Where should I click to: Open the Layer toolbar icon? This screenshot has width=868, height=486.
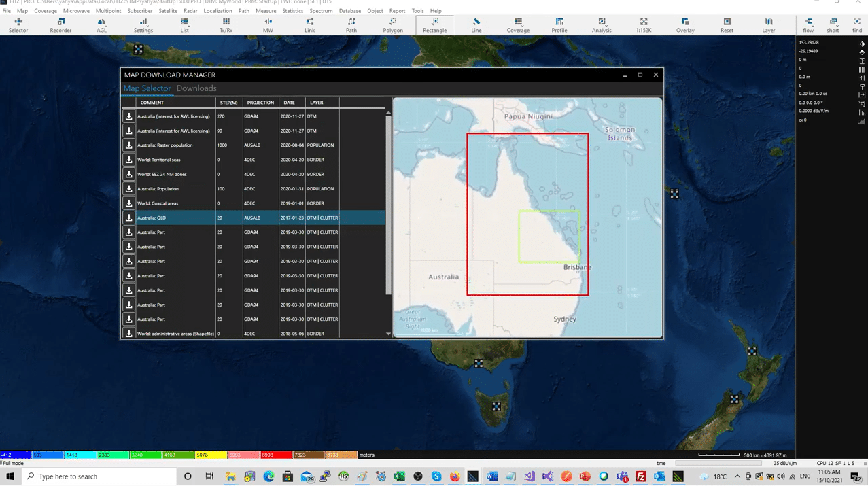pyautogui.click(x=768, y=26)
